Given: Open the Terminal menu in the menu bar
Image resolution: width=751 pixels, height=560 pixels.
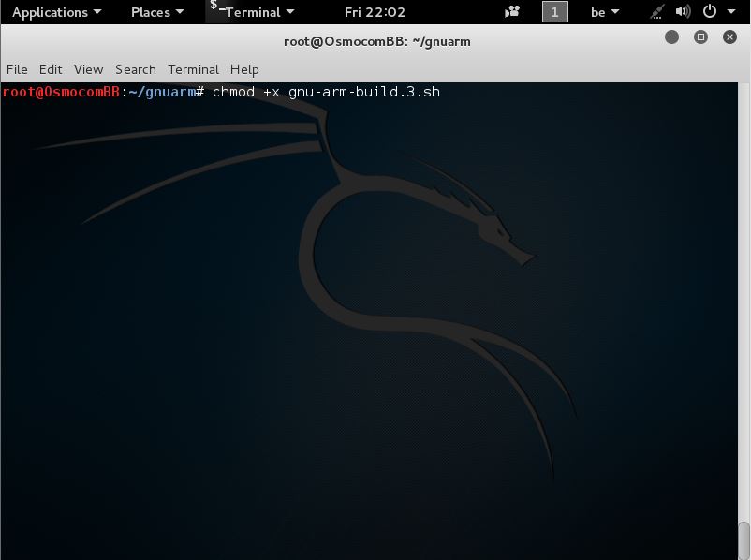Looking at the screenshot, I should [193, 69].
